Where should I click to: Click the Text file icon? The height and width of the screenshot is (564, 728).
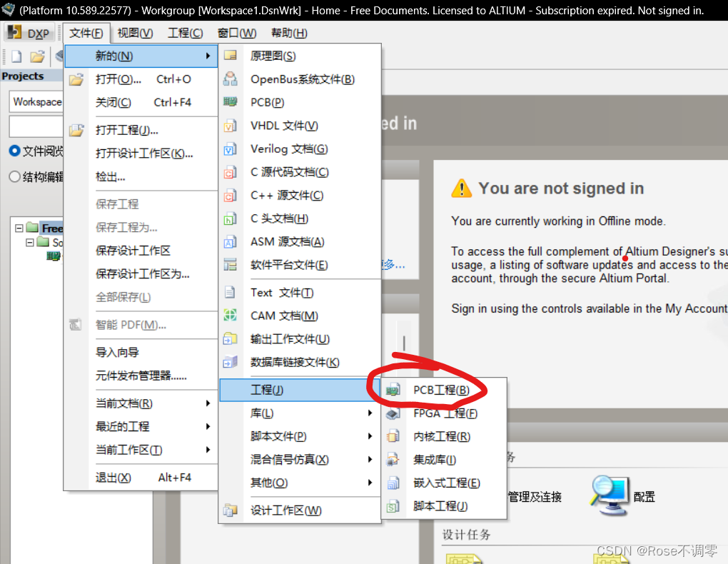point(230,292)
